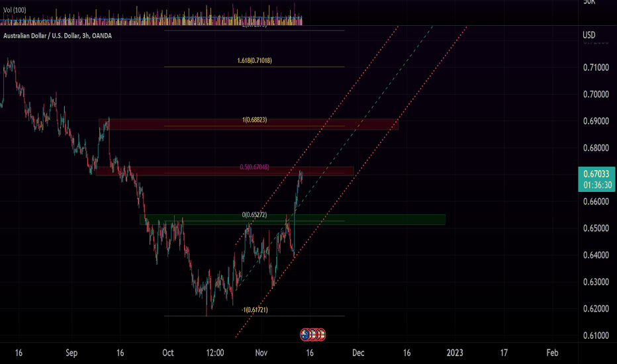Click the 2023 label on the time axis
Viewport: 617px width, 364px height.
coord(455,353)
